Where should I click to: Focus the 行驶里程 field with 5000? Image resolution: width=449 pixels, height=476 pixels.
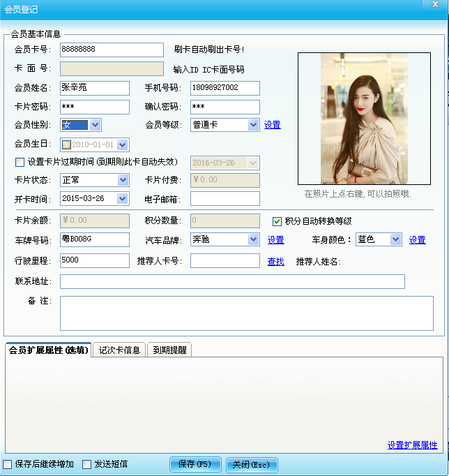pyautogui.click(x=95, y=260)
